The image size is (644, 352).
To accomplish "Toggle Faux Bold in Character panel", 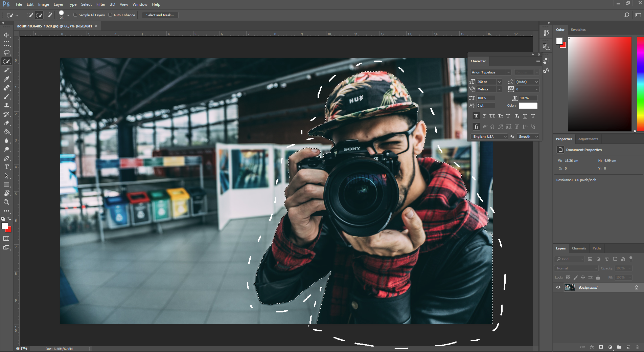I will tap(476, 116).
